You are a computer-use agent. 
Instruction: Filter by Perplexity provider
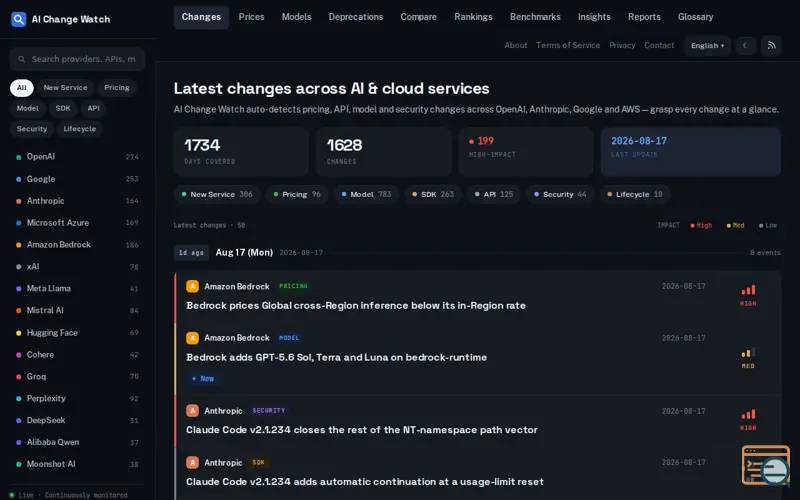tap(77, 398)
